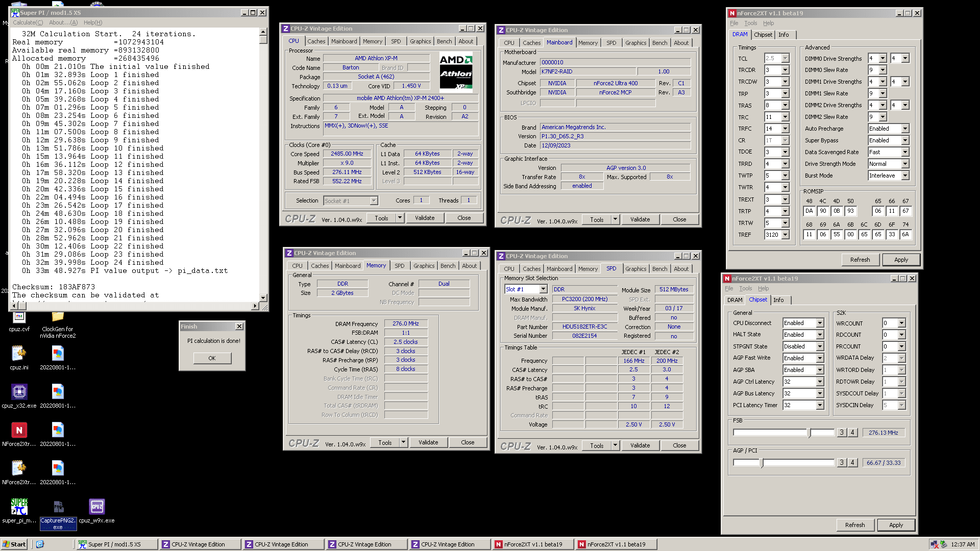Select the CapturePNG2.exe desktop icon

coord(58,506)
